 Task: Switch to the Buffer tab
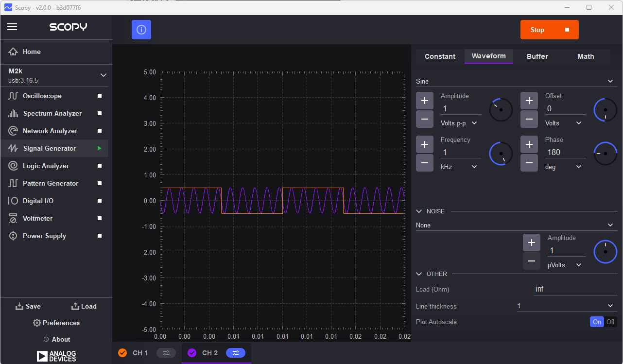(537, 56)
